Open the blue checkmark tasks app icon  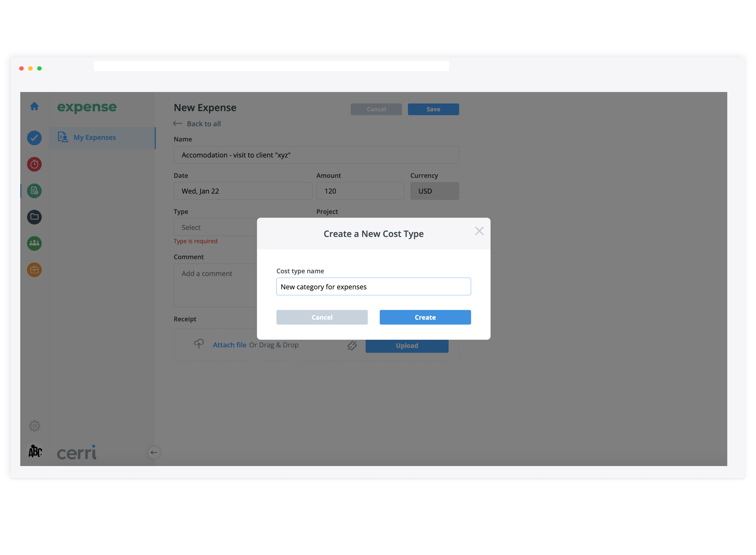click(34, 138)
